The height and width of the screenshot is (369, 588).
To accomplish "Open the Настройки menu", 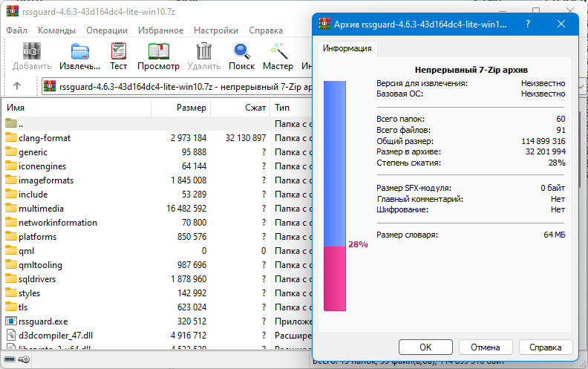I will [x=216, y=30].
